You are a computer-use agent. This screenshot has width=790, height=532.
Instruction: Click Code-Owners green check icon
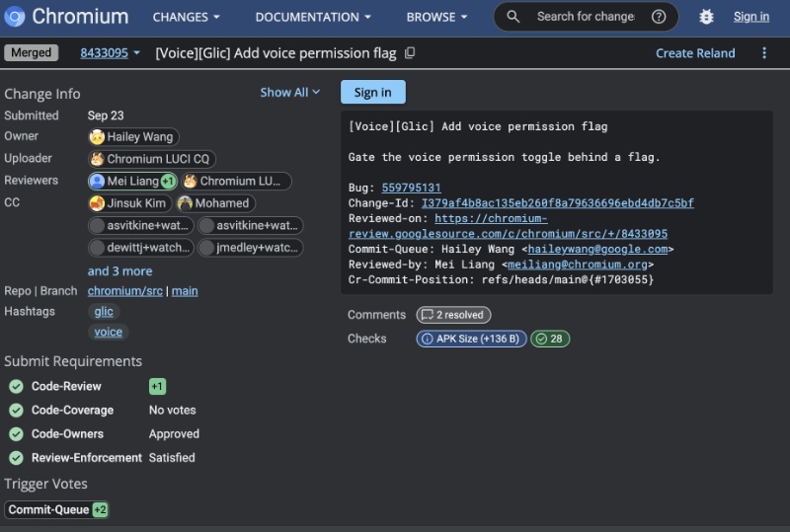click(16, 433)
